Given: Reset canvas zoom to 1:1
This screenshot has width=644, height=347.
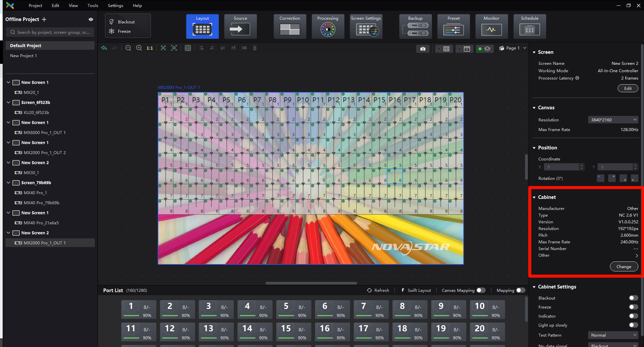Looking at the screenshot, I should click(x=150, y=48).
